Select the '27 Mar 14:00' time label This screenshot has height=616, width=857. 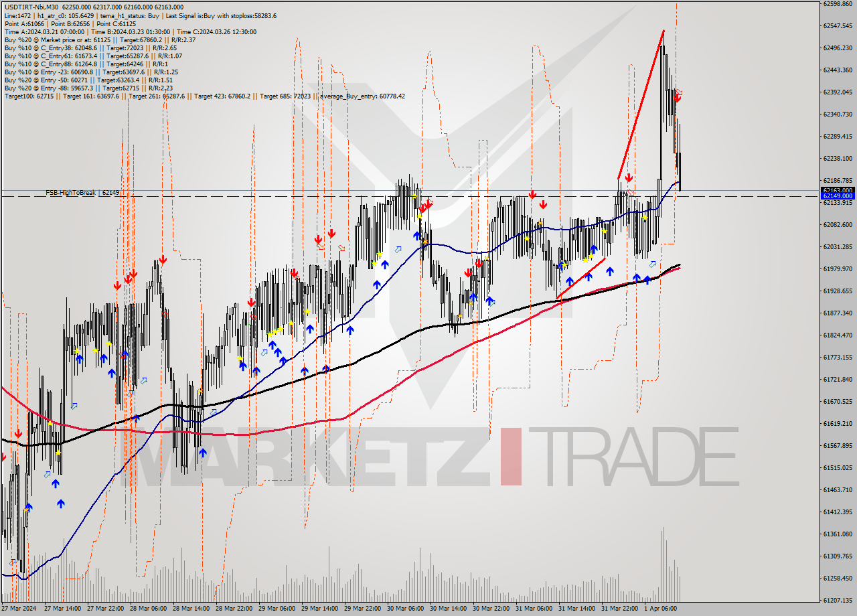point(63,609)
